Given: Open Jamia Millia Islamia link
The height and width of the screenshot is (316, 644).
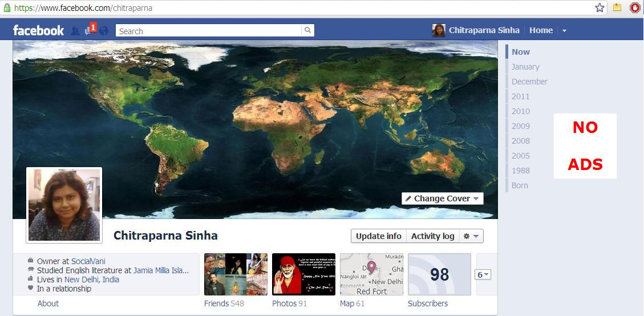Looking at the screenshot, I should pyautogui.click(x=161, y=270).
